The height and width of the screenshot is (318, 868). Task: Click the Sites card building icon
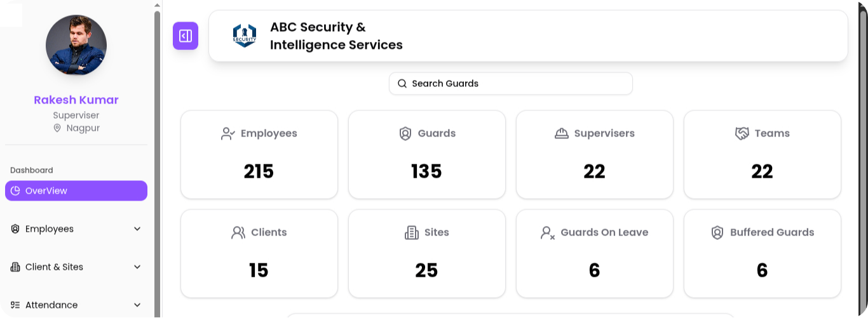[x=411, y=233]
